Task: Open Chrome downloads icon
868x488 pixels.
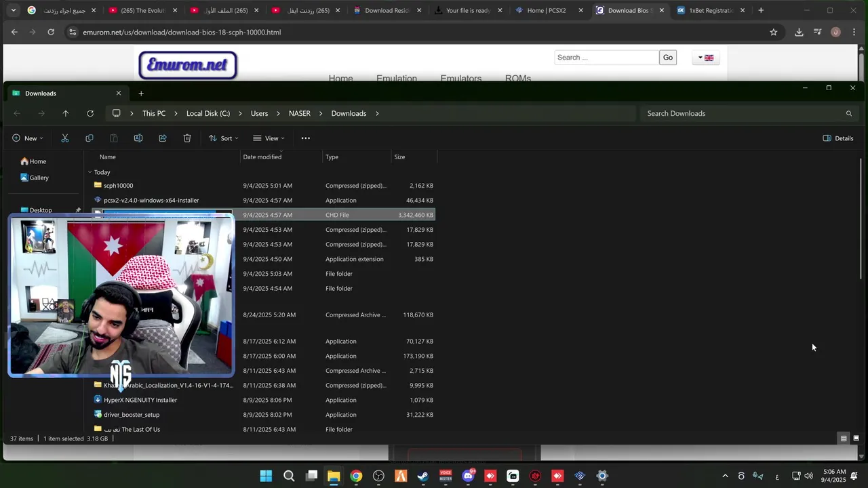Action: tap(799, 32)
